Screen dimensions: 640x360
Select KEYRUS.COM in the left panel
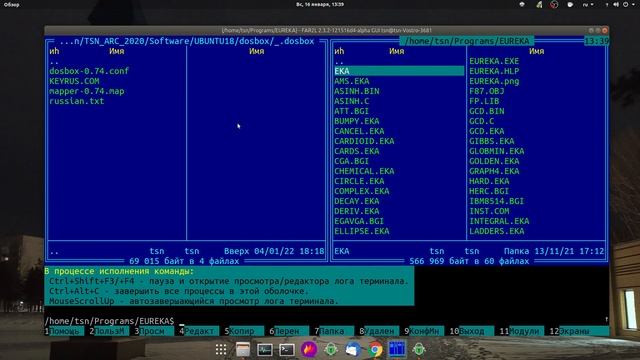pyautogui.click(x=74, y=81)
